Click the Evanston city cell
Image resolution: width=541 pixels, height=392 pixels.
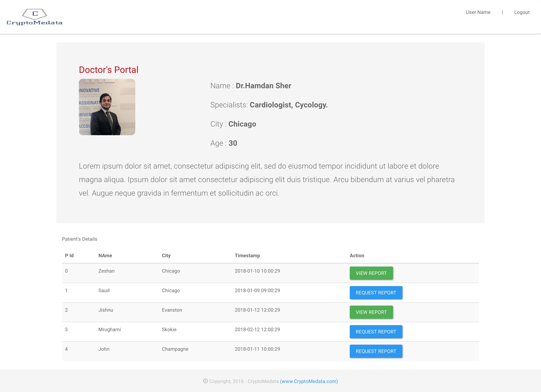[172, 310]
